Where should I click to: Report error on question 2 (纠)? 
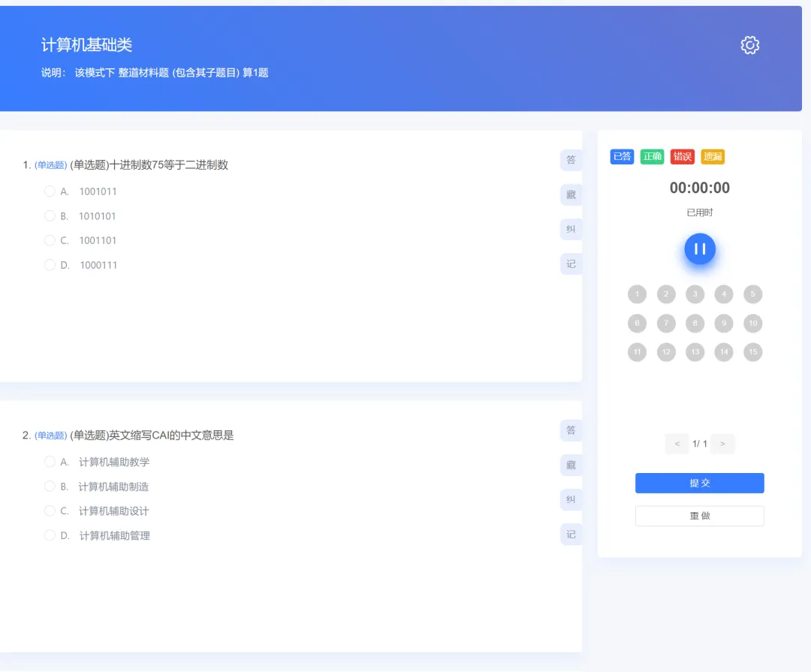point(571,500)
